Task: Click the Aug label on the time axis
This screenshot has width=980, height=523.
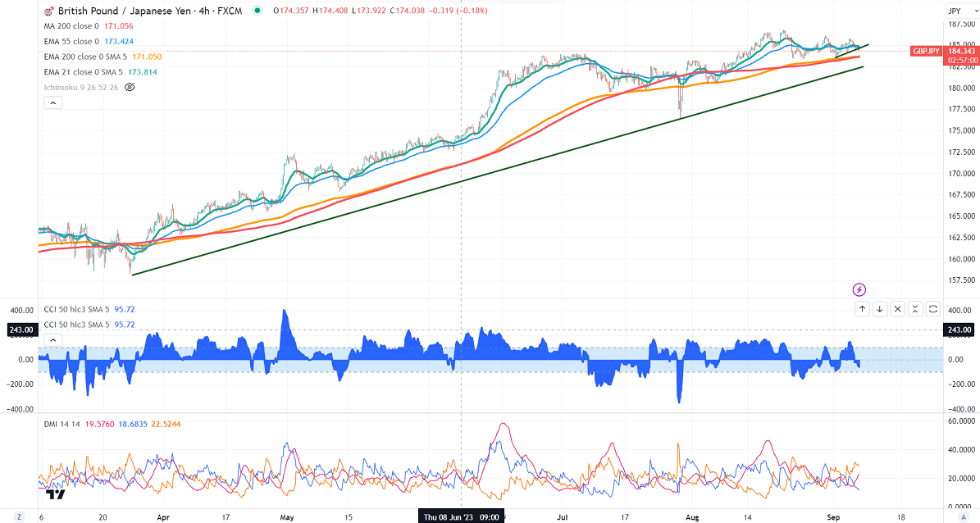Action: (692, 517)
